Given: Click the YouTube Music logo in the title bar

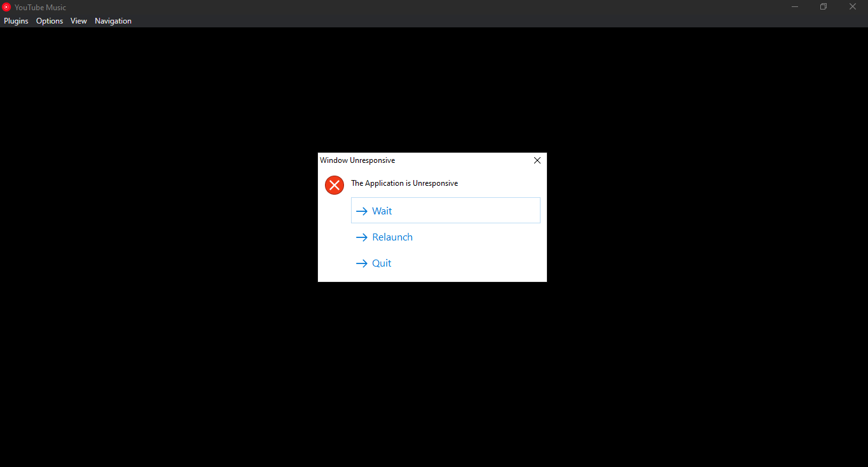Looking at the screenshot, I should [x=7, y=7].
